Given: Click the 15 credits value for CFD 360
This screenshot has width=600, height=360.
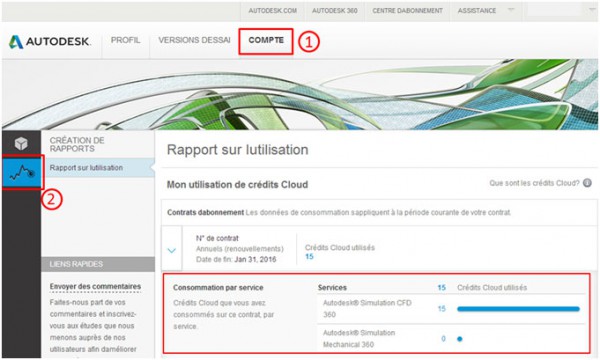Looking at the screenshot, I should point(442,309).
